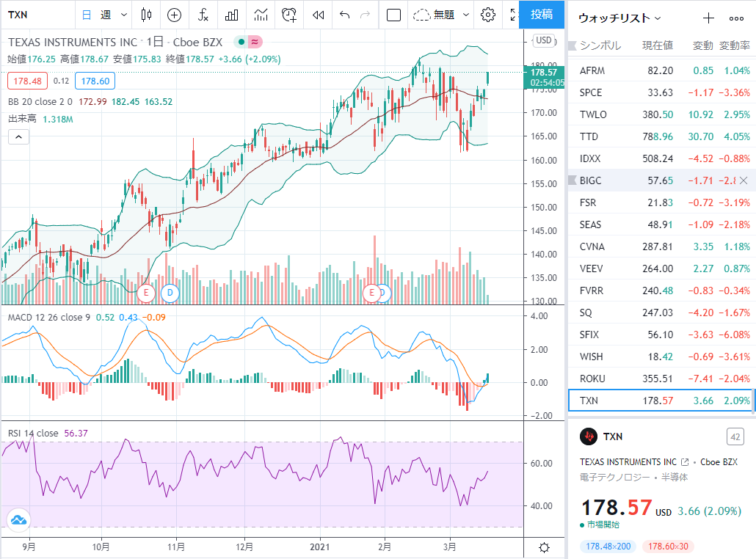Click the buy price 178.60 button
Viewport: 756px width, 559px height.
[95, 81]
